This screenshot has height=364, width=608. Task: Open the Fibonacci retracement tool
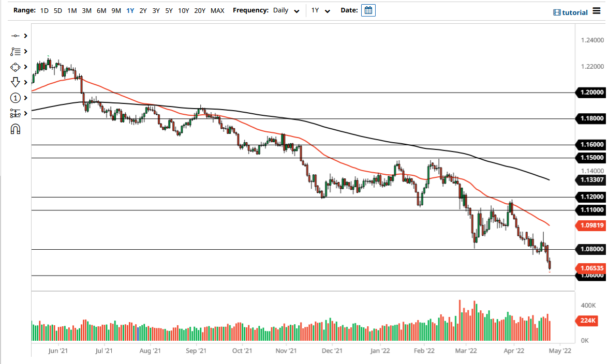coord(15,51)
